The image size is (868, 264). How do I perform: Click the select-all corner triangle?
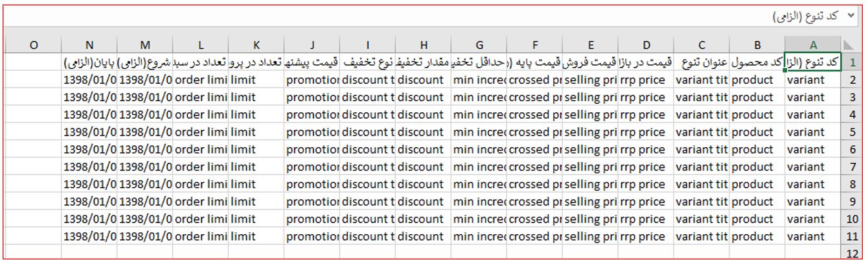(x=852, y=45)
